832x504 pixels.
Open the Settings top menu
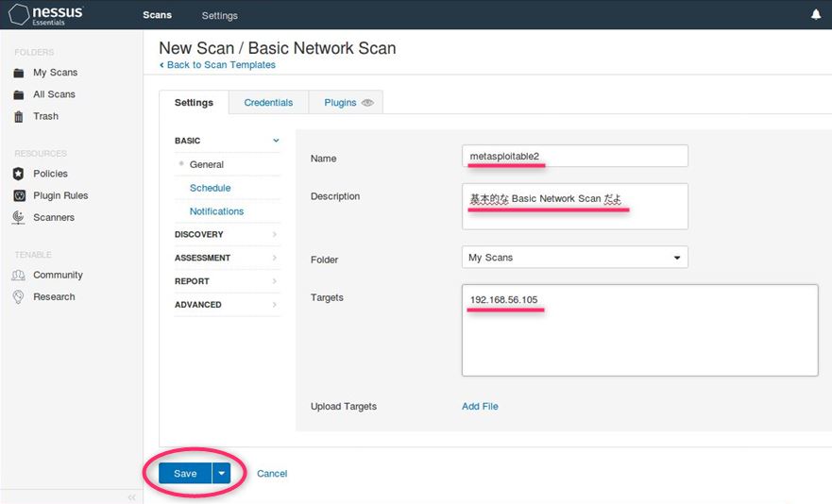[220, 15]
